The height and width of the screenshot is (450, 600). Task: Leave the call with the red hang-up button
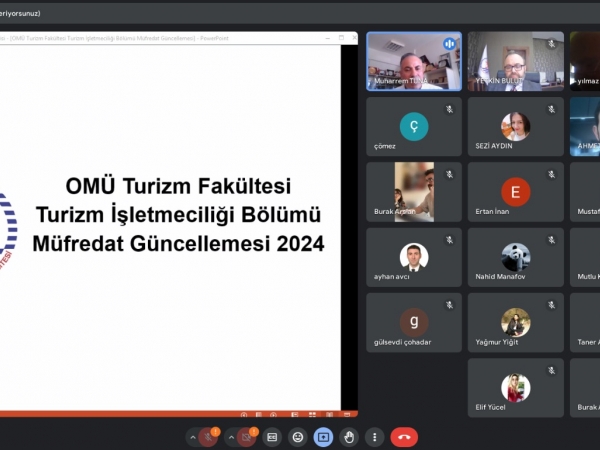tap(404, 437)
